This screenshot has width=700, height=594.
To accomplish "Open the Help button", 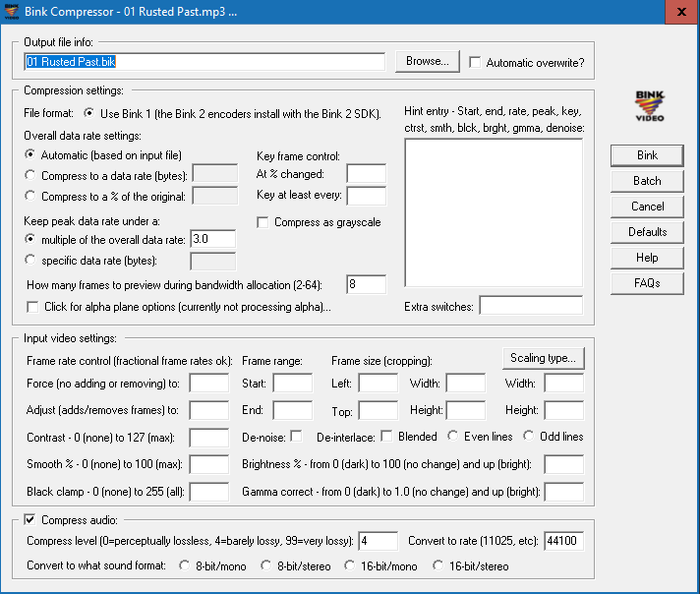I will (x=647, y=258).
